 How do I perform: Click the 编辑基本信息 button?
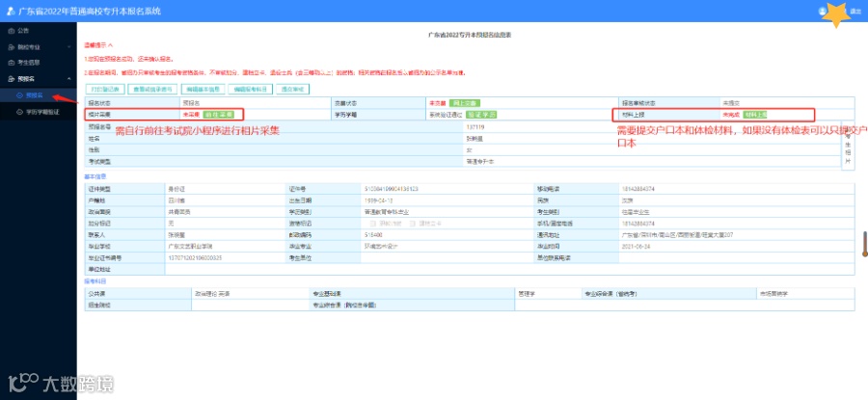203,89
